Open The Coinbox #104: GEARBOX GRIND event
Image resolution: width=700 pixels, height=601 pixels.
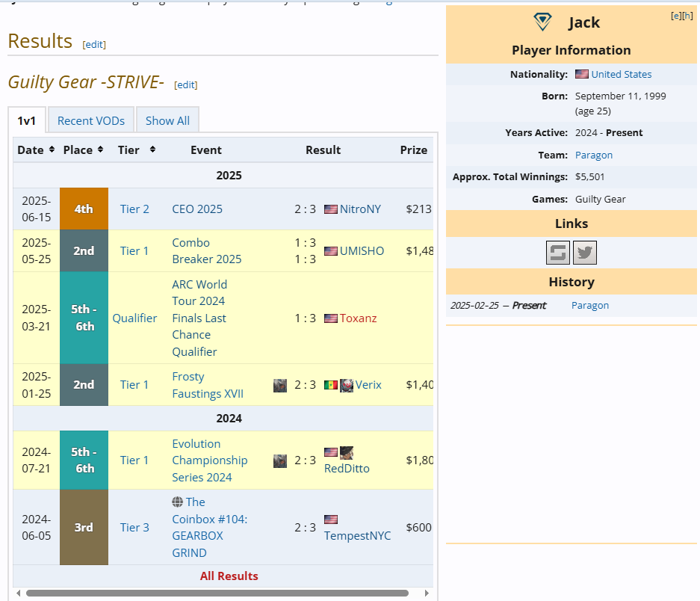pos(210,527)
